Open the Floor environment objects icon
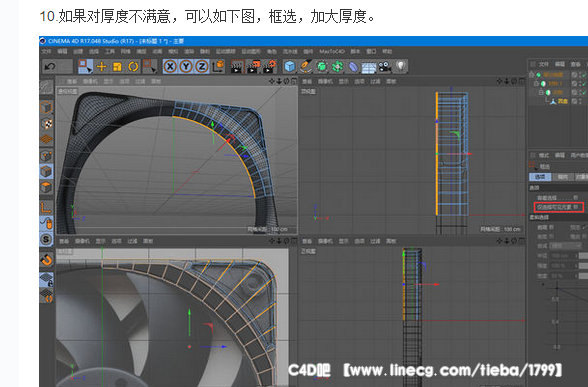This screenshot has width=588, height=387. click(369, 67)
